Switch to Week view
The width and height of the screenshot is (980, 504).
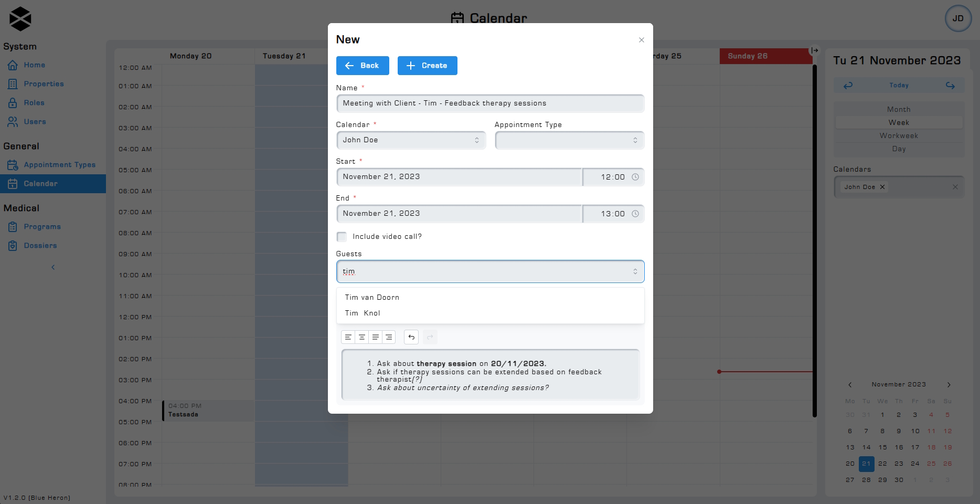pos(899,122)
